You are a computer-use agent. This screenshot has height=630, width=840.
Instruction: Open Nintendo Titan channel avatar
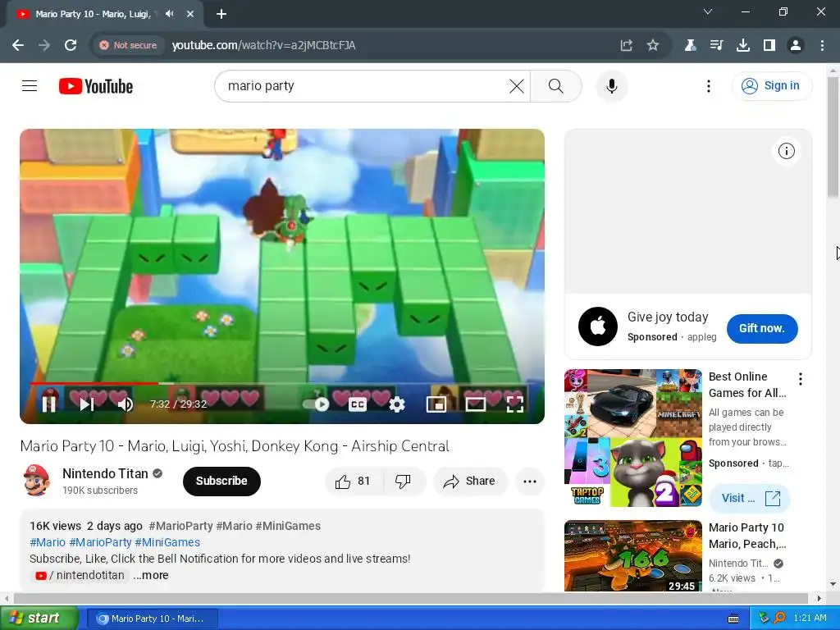coord(36,480)
